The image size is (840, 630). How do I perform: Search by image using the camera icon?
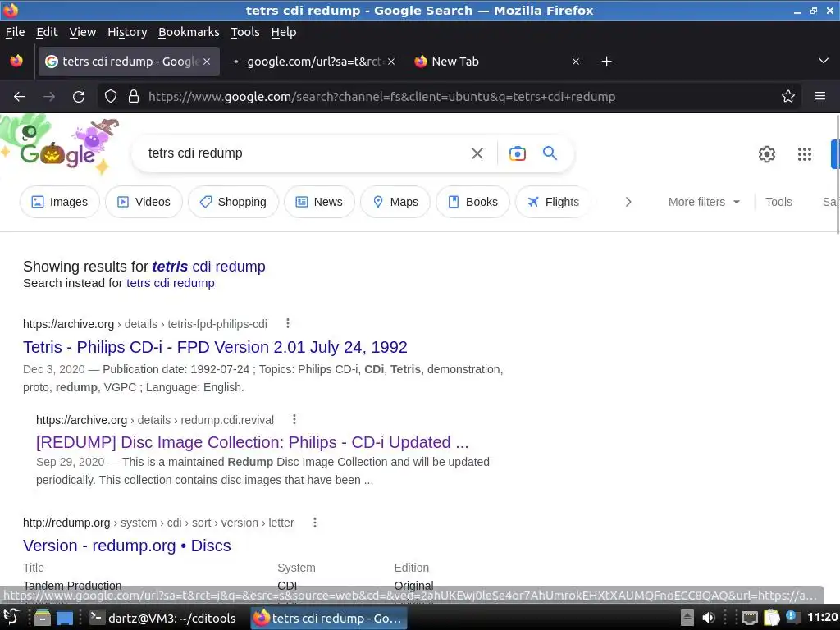coord(517,153)
